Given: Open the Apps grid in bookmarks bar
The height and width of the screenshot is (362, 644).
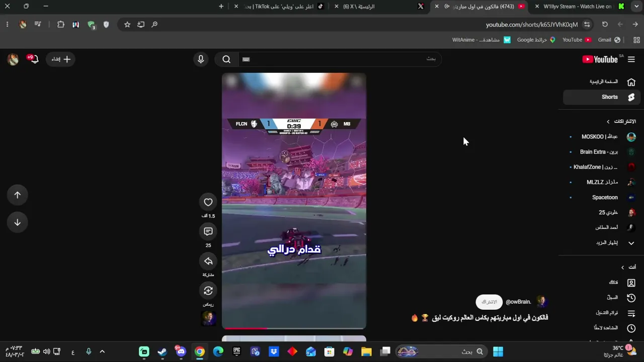Looking at the screenshot, I should [636, 40].
